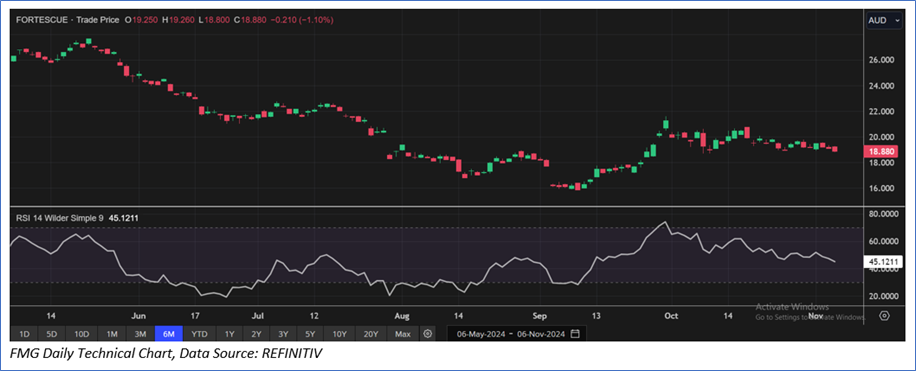Viewport: 916px width, 371px height.
Task: Select the 1D time range
Action: pyautogui.click(x=25, y=334)
